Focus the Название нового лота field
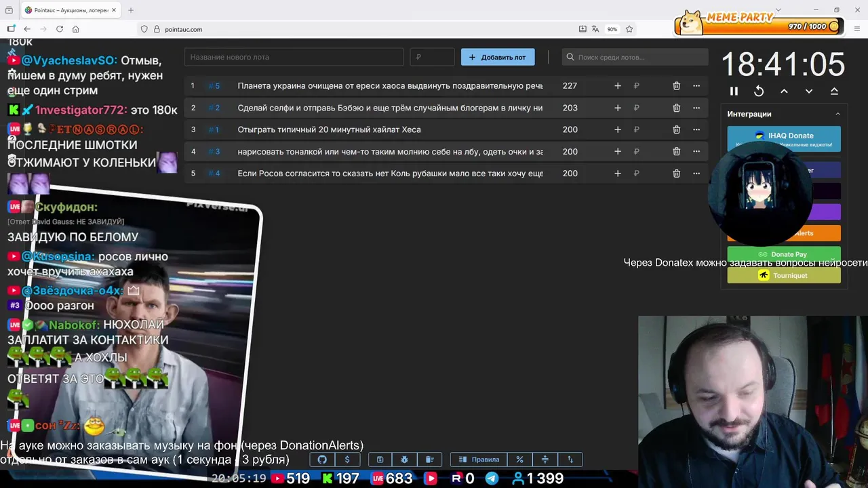 tap(294, 57)
